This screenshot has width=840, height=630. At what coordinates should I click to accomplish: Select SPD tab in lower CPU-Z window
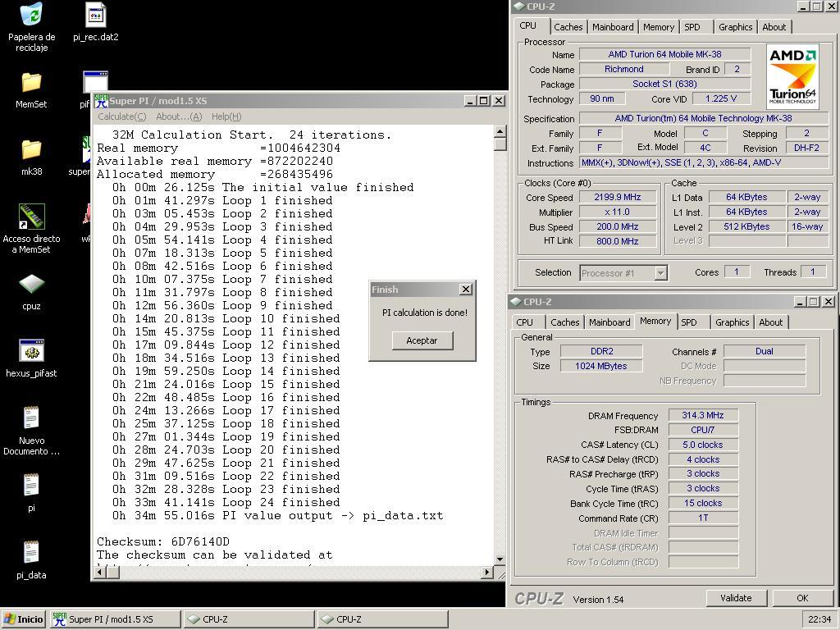coord(689,322)
